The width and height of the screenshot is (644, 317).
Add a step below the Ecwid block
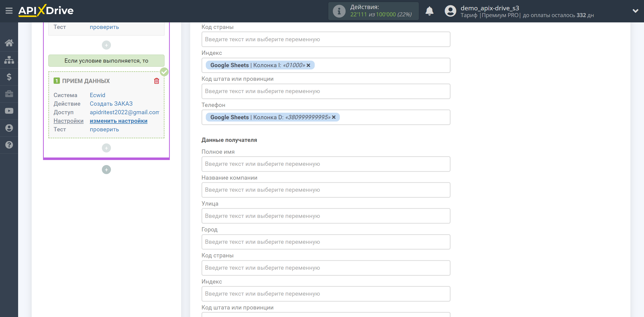tap(106, 148)
